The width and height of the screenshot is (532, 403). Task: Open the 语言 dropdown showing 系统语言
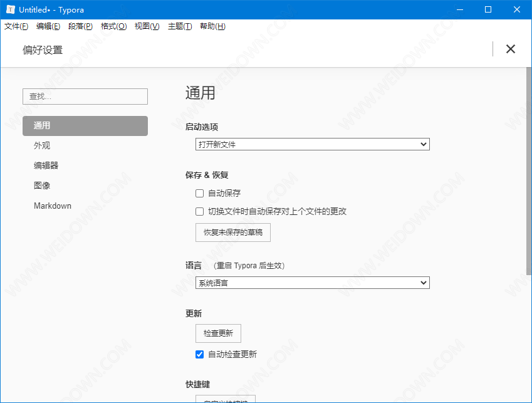(x=313, y=283)
